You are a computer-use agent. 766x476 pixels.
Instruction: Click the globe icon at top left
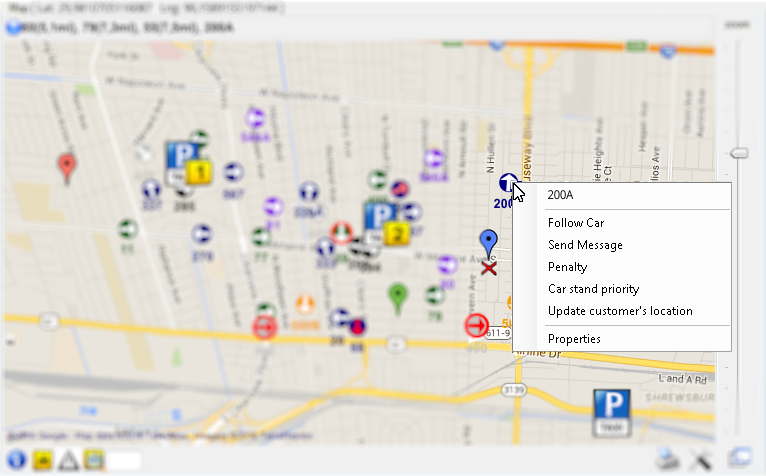pyautogui.click(x=13, y=27)
